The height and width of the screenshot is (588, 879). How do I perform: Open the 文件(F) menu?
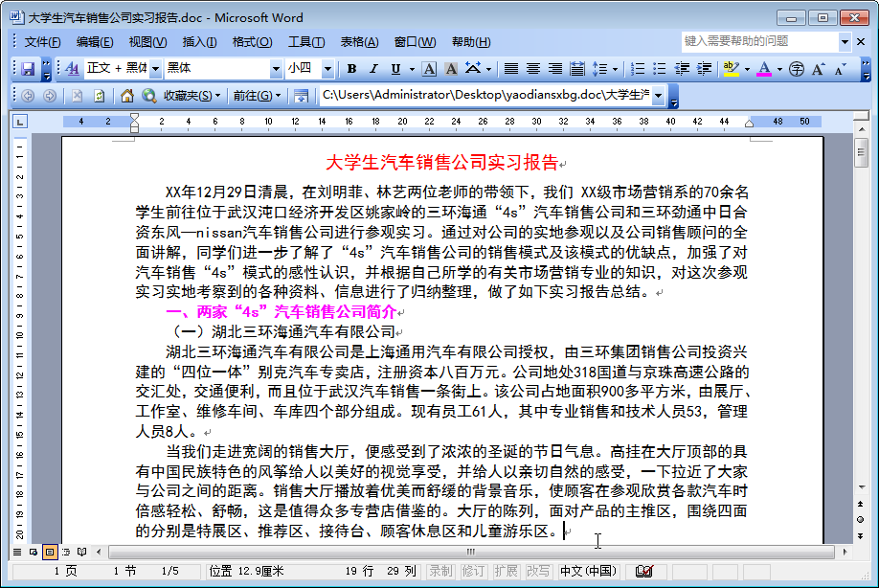(x=42, y=42)
